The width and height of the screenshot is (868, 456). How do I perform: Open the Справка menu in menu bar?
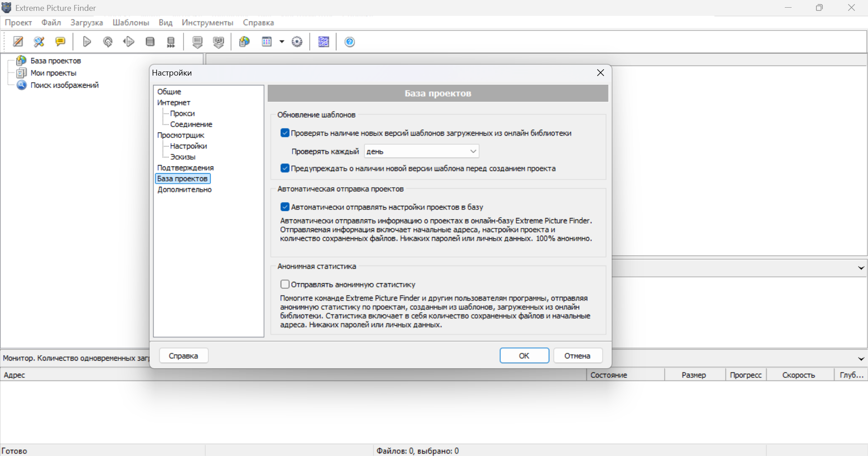pos(258,23)
